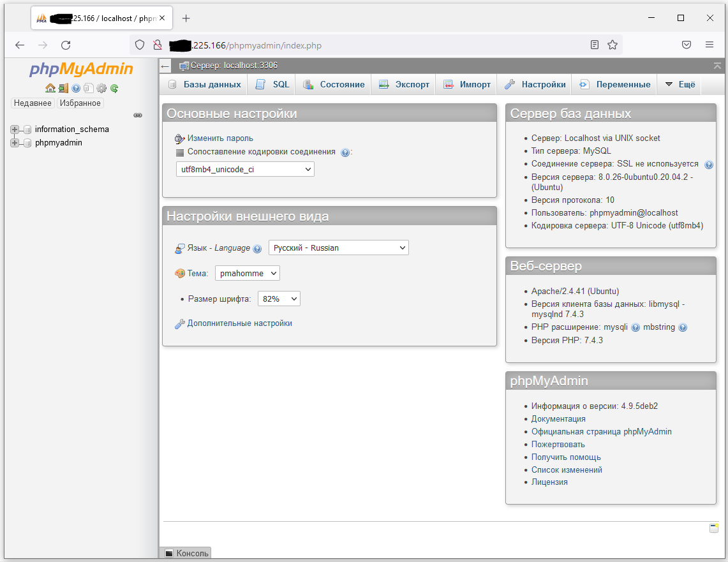This screenshot has width=728, height=562.
Task: Click the insecure connection padlock icon
Action: coord(158,45)
